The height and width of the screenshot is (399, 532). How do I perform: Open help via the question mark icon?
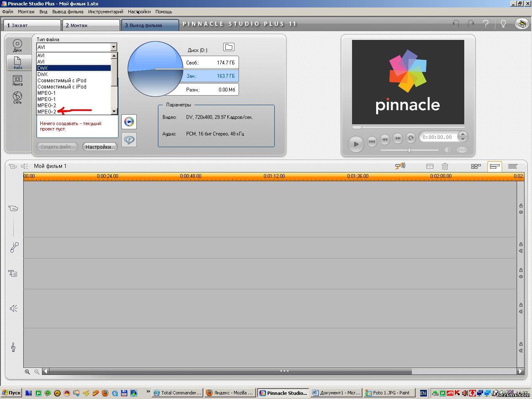point(485,24)
